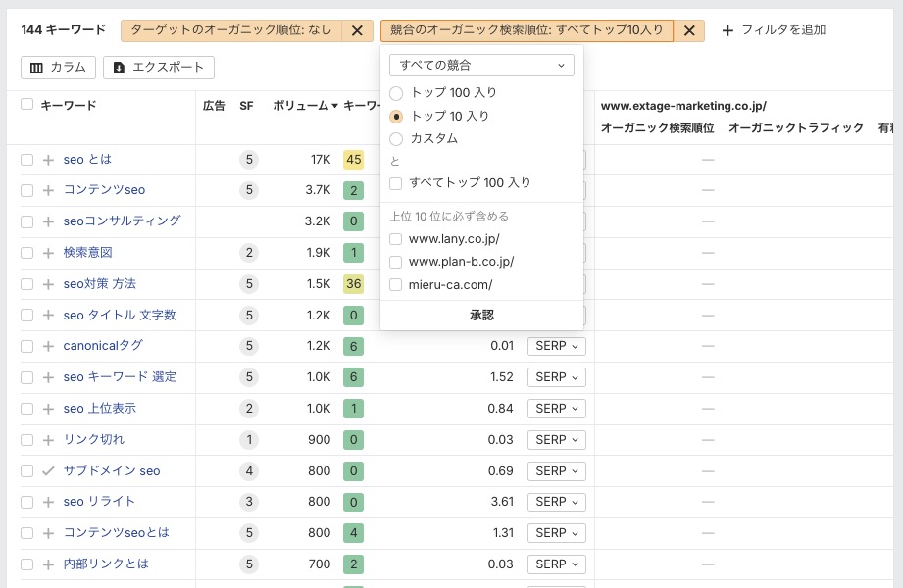Enable the mieru-ca.com/ checkbox
Image resolution: width=903 pixels, height=588 pixels.
pyautogui.click(x=396, y=285)
